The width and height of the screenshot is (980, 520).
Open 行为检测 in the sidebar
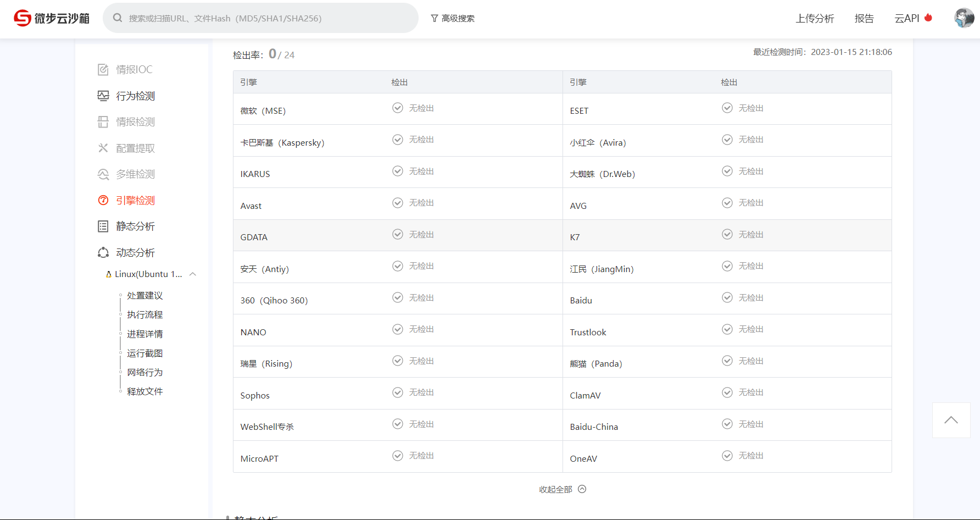coord(135,96)
